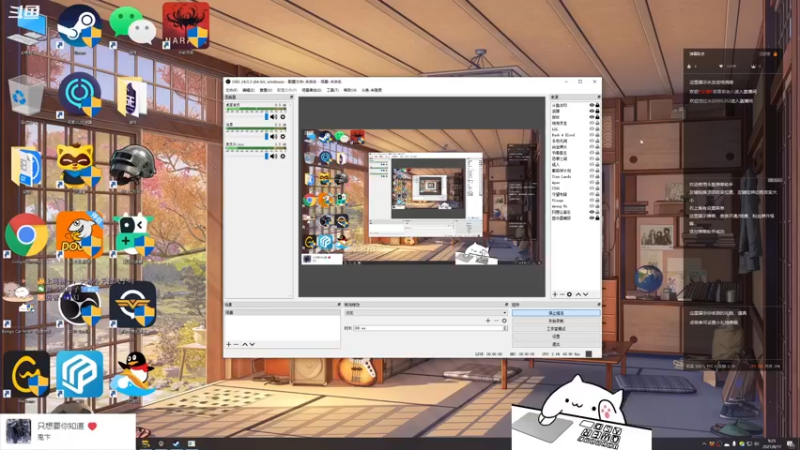
Task: Open the Mic/Aux channel gear menu
Action: pos(283,156)
